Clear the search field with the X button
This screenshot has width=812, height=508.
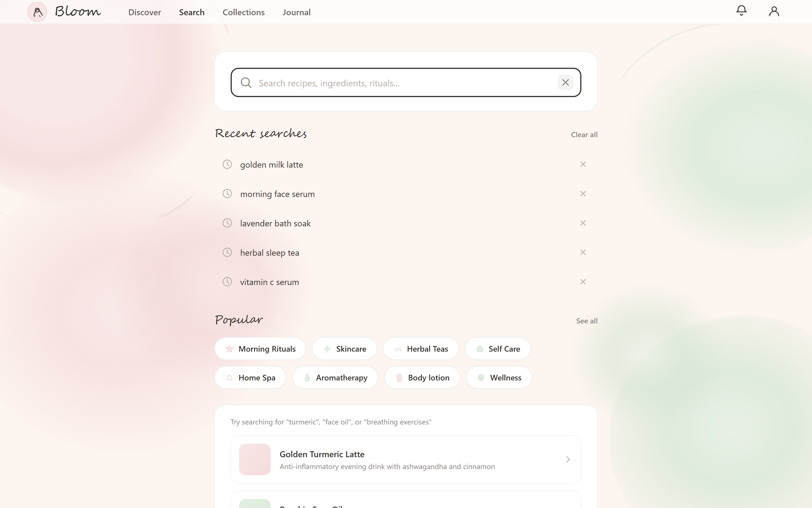[565, 83]
